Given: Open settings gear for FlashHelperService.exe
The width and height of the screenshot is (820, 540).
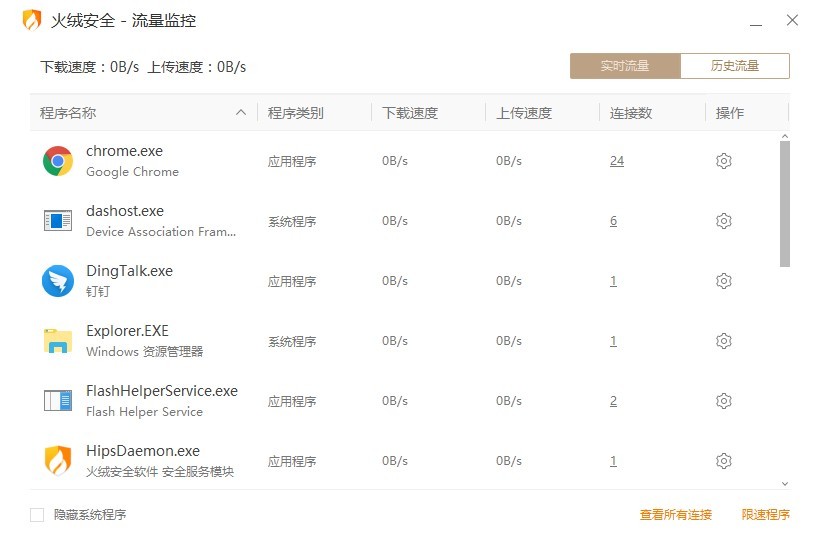Looking at the screenshot, I should point(723,401).
